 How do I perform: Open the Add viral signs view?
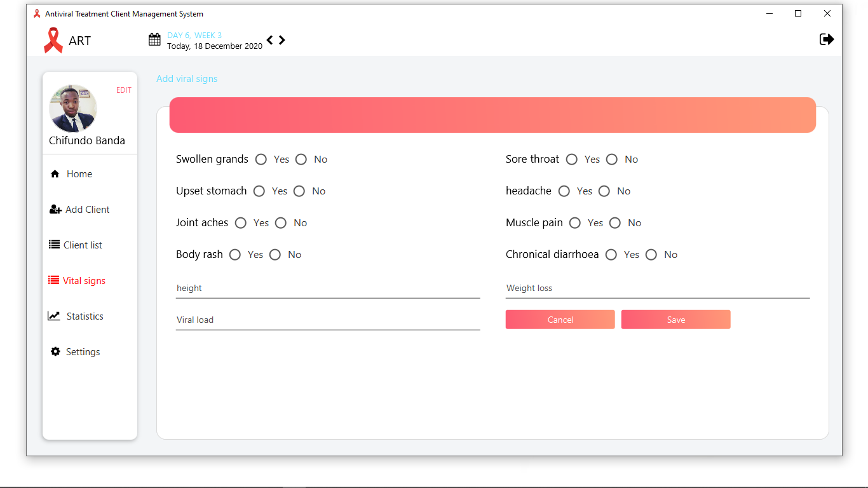click(x=187, y=78)
